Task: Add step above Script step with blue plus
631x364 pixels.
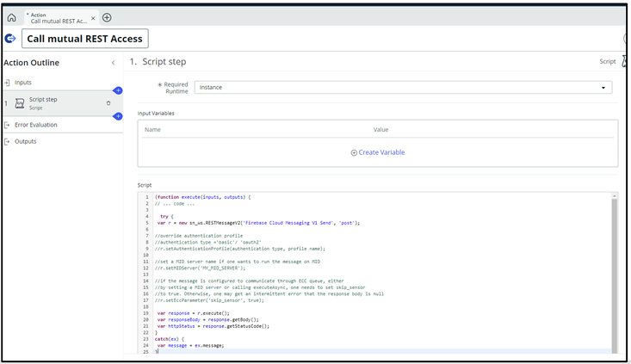Action: [118, 90]
